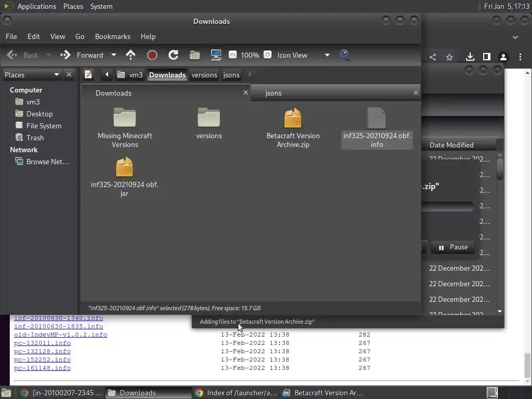Select the inf325-20210924 obf.jar file

[125, 177]
